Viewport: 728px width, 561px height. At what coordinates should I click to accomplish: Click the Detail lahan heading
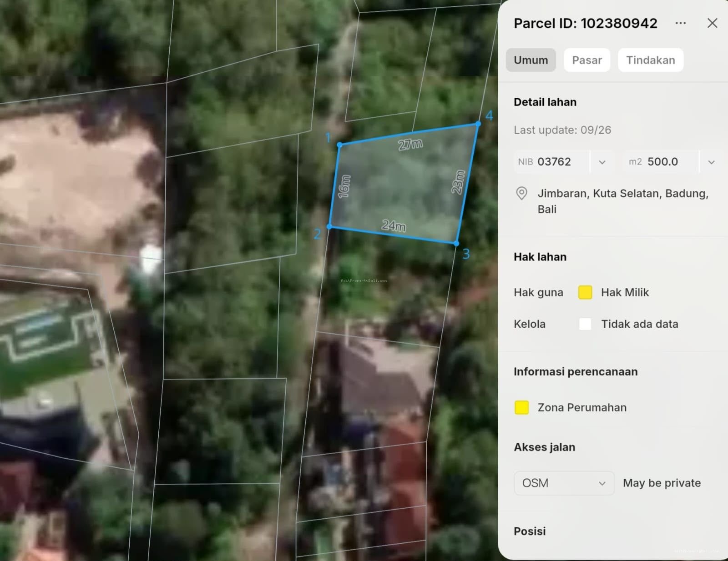pos(545,102)
